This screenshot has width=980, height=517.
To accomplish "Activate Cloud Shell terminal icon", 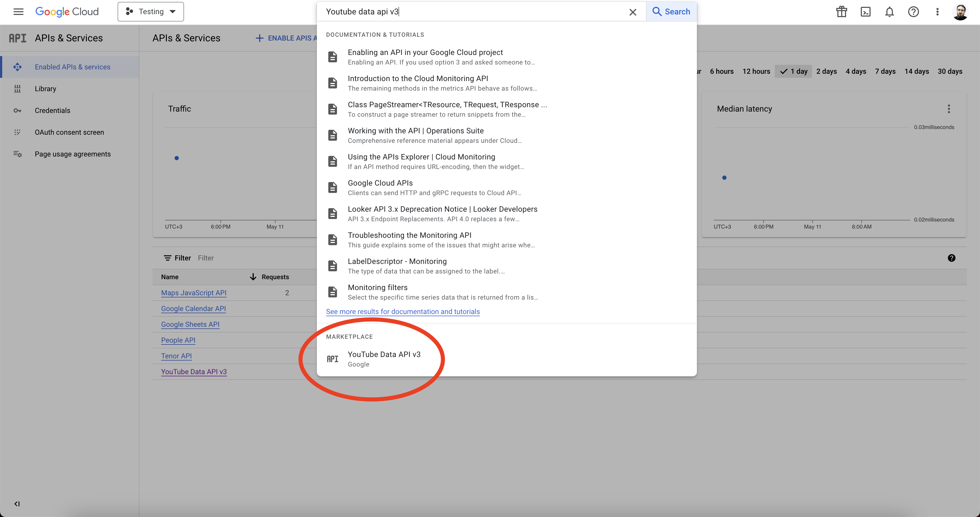I will click(865, 12).
